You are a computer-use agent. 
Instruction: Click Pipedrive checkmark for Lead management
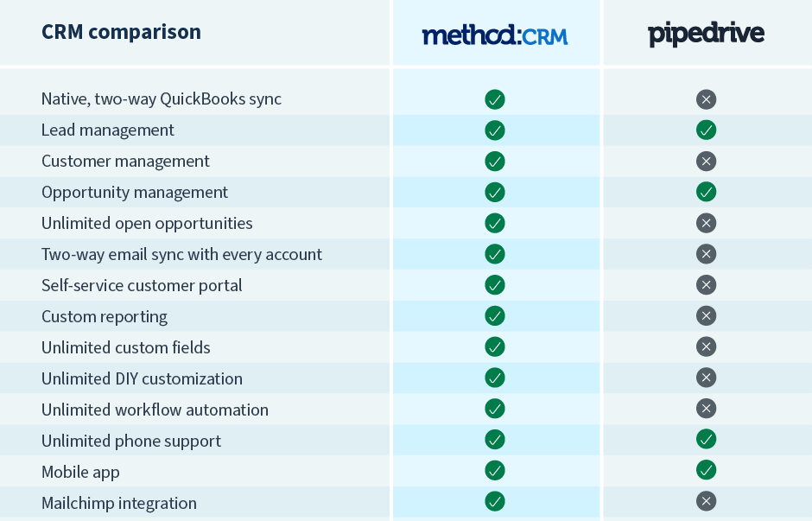(706, 130)
